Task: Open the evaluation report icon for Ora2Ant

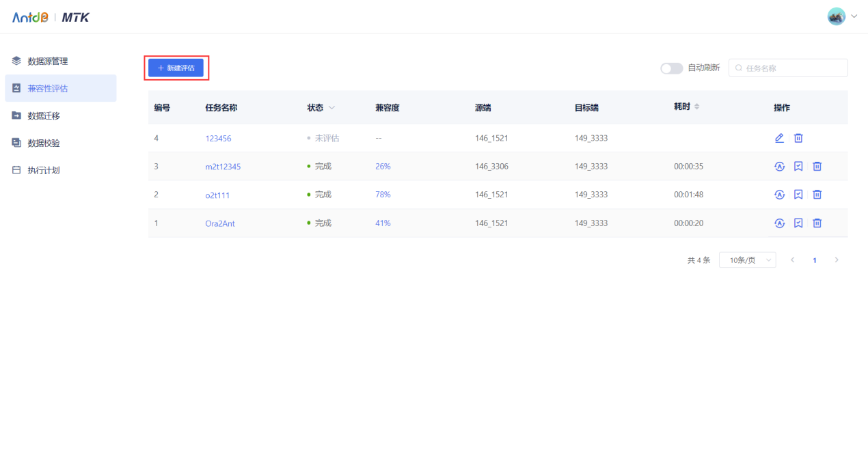Action: pyautogui.click(x=798, y=223)
